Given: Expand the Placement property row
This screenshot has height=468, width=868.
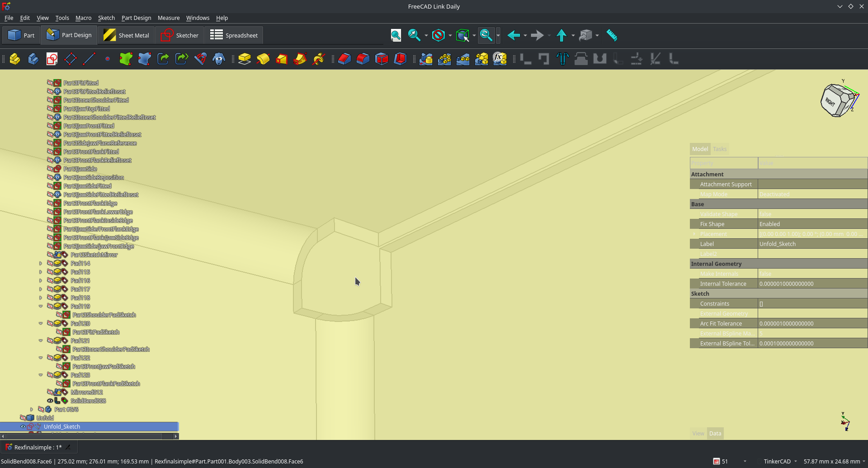Looking at the screenshot, I should click(x=695, y=234).
